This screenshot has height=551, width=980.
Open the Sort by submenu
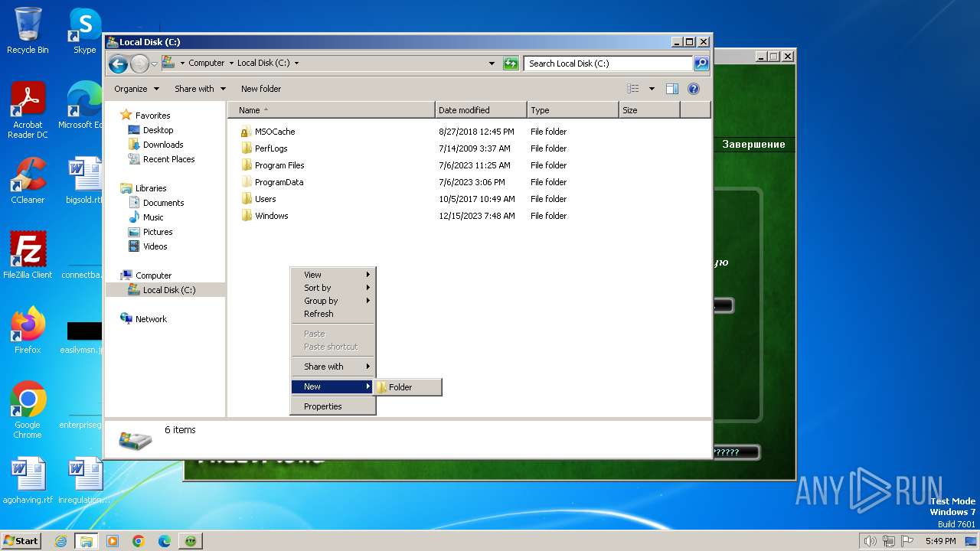pos(333,288)
